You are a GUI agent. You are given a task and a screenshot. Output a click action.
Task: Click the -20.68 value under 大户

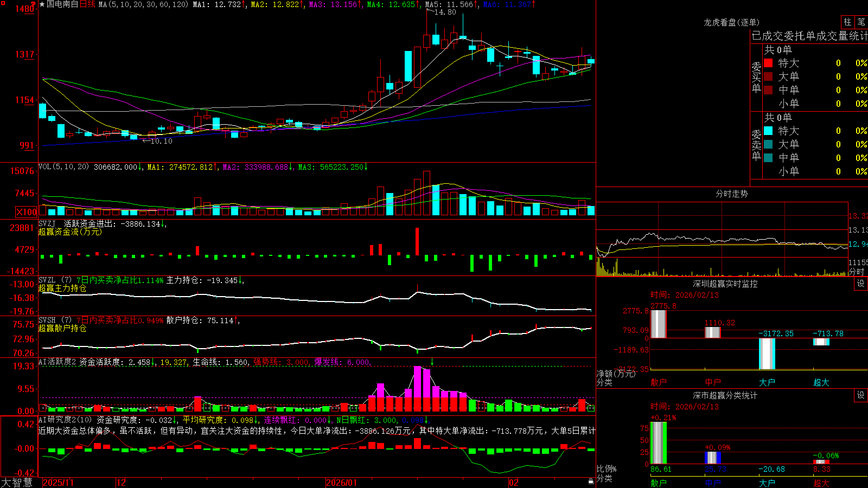(x=771, y=469)
